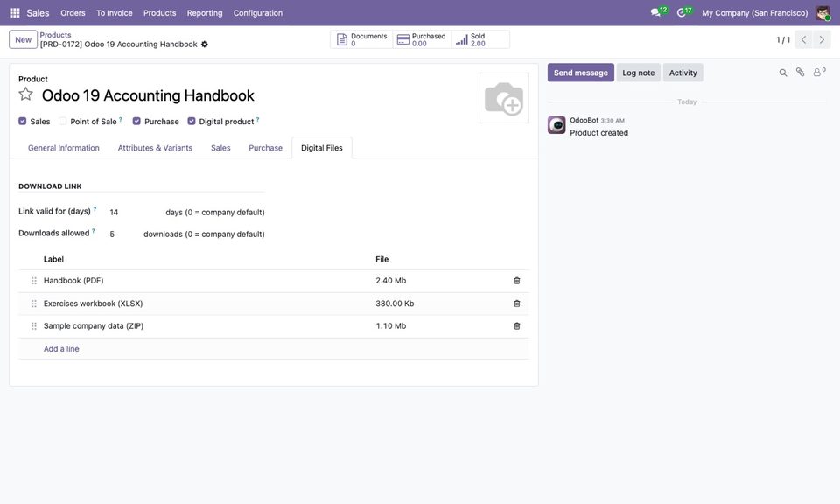Attach files using the paperclip icon
This screenshot has width=840, height=504.
(x=800, y=73)
